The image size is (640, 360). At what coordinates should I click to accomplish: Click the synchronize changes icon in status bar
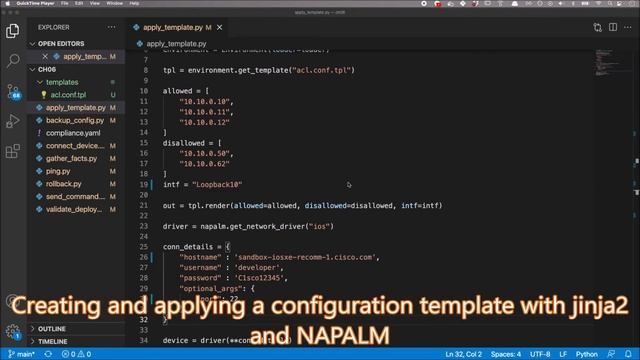pyautogui.click(x=48, y=354)
